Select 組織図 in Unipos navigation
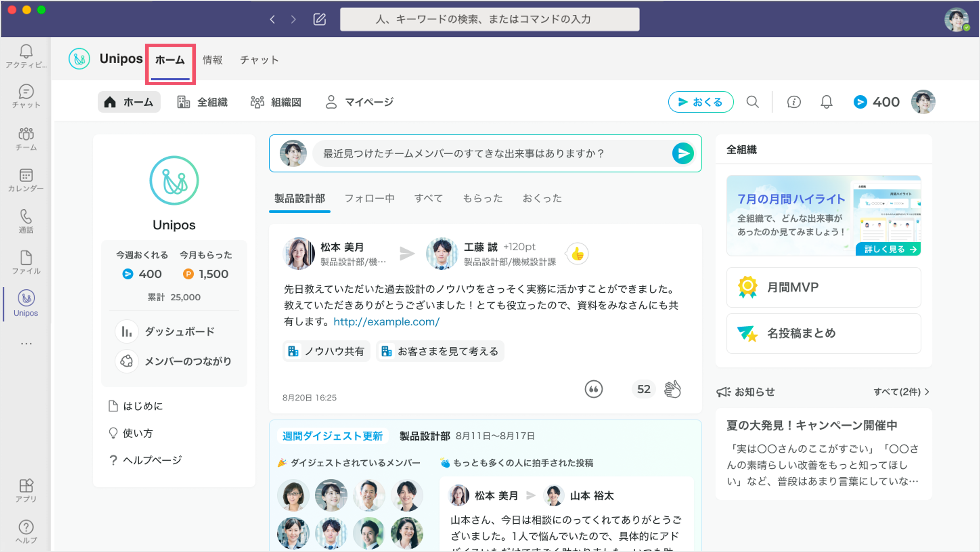 pos(276,102)
